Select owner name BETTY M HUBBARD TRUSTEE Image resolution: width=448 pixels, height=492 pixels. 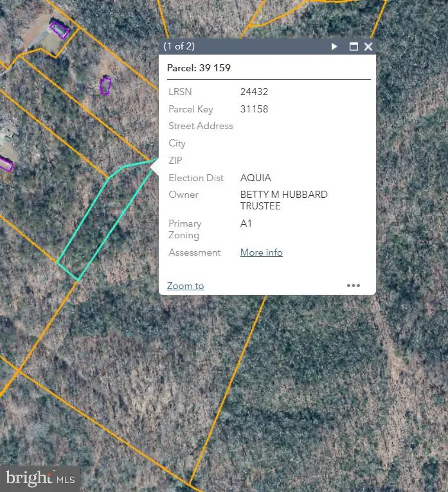pos(284,200)
